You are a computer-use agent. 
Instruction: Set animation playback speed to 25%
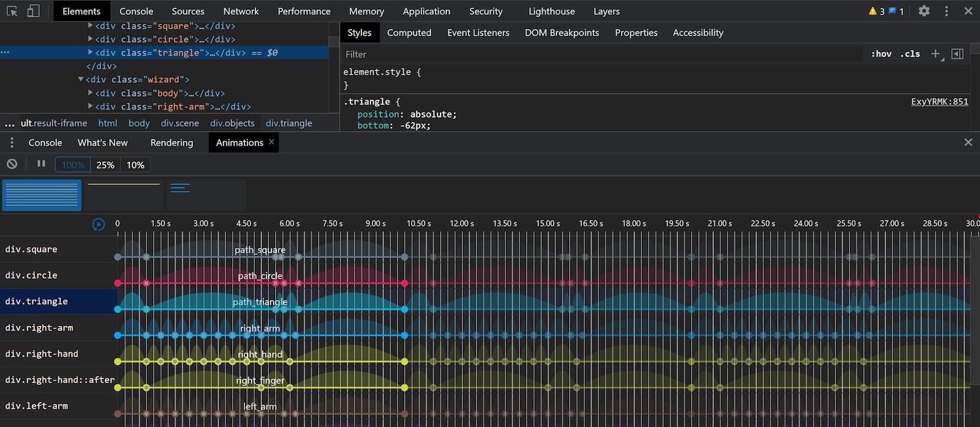pos(105,165)
